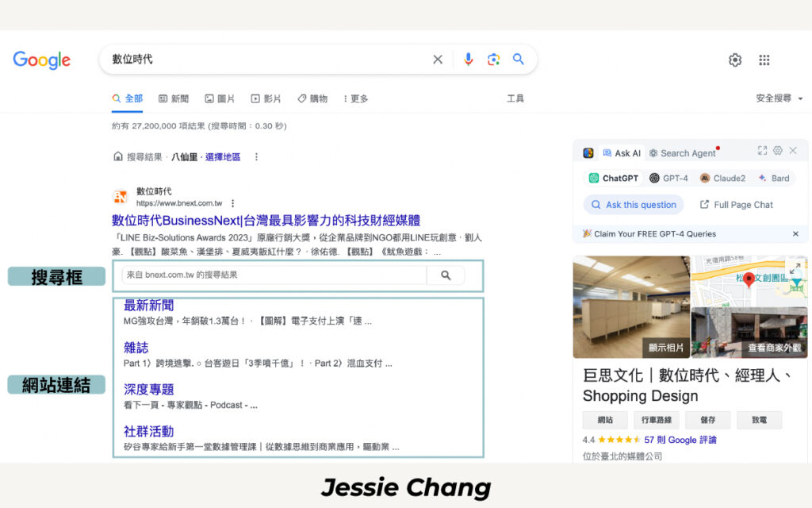
Task: Start voice search with the microphone icon
Action: tap(468, 60)
